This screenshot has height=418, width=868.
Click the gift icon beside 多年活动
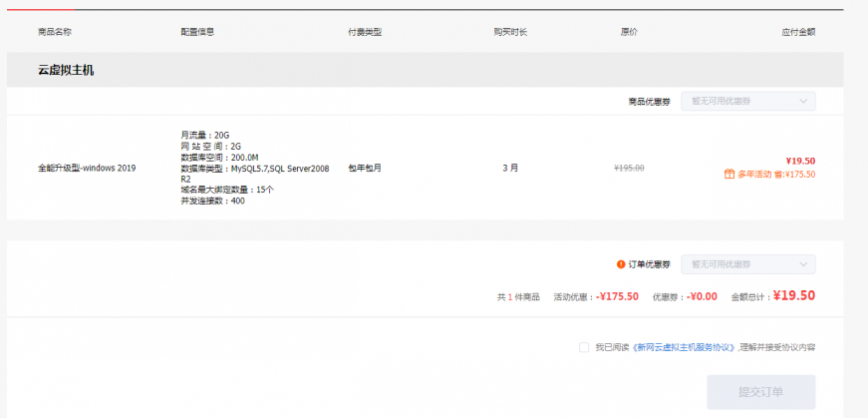(x=729, y=175)
